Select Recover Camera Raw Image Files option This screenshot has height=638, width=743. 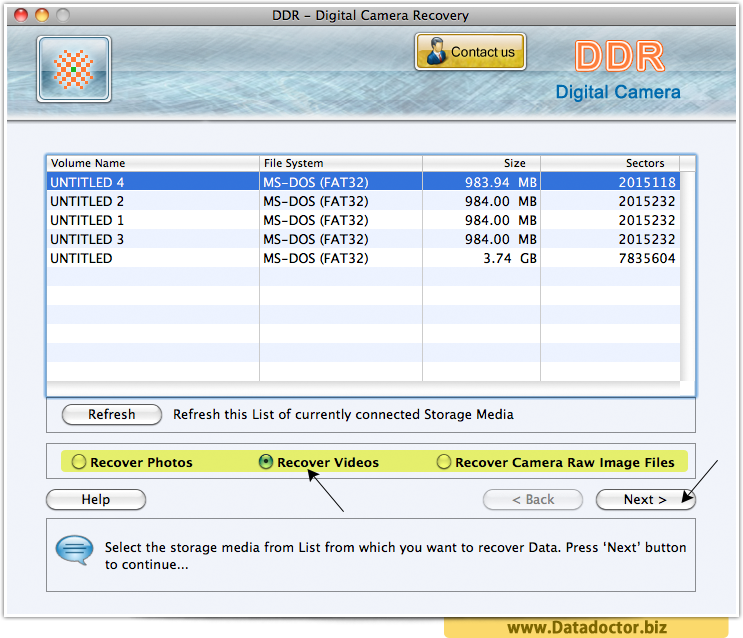[444, 462]
